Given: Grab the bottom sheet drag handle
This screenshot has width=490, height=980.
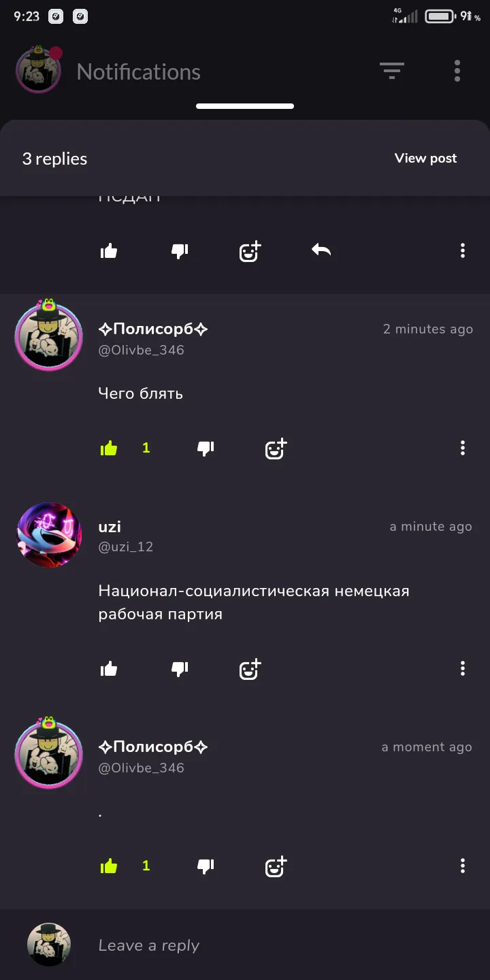Looking at the screenshot, I should (x=245, y=106).
